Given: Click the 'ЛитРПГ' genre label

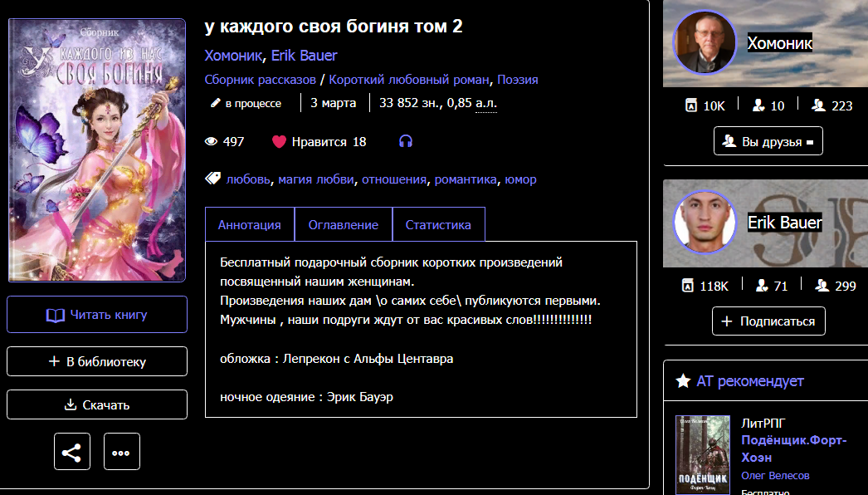Looking at the screenshot, I should tap(763, 423).
